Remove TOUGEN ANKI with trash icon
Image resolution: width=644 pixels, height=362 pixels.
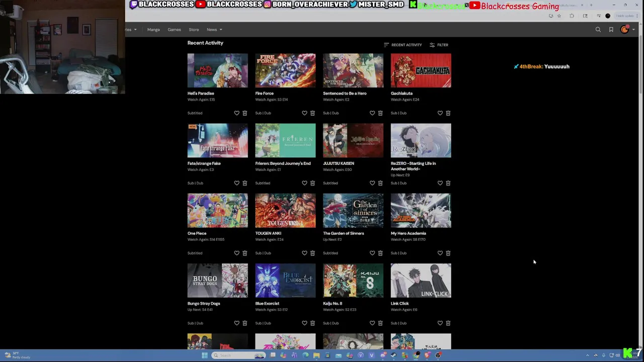point(312,253)
